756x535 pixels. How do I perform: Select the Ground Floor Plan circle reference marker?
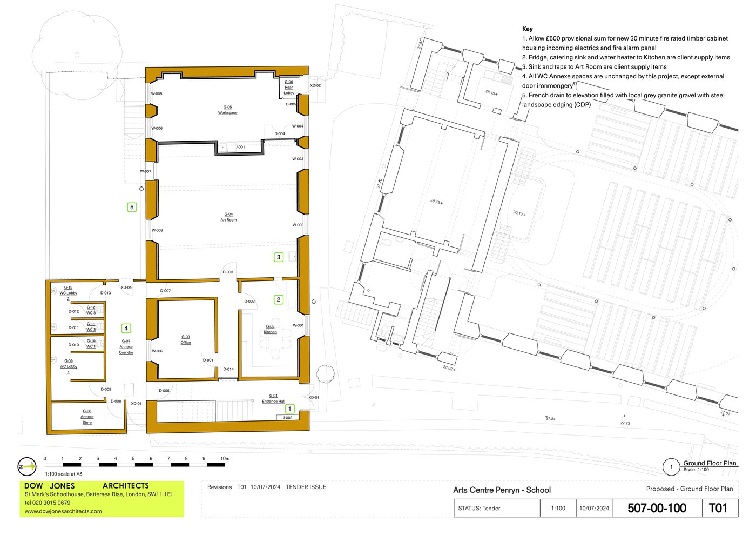pos(671,465)
